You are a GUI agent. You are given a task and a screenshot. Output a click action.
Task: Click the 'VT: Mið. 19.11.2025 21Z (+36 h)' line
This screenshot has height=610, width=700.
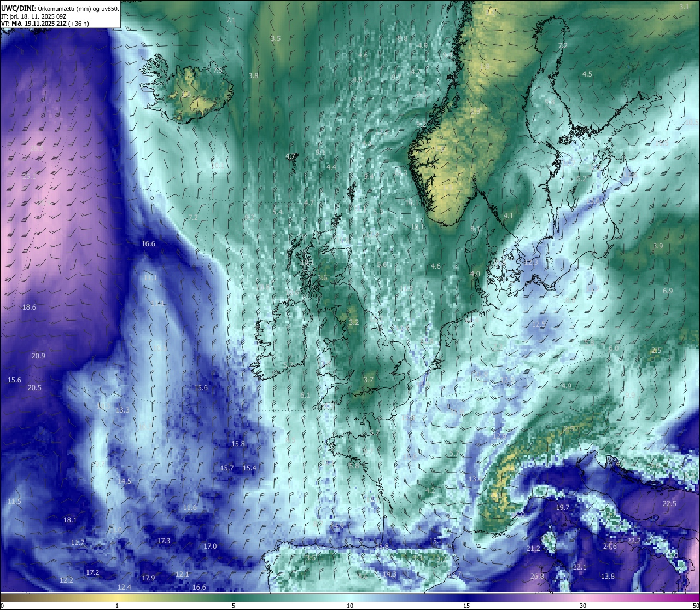(45, 24)
